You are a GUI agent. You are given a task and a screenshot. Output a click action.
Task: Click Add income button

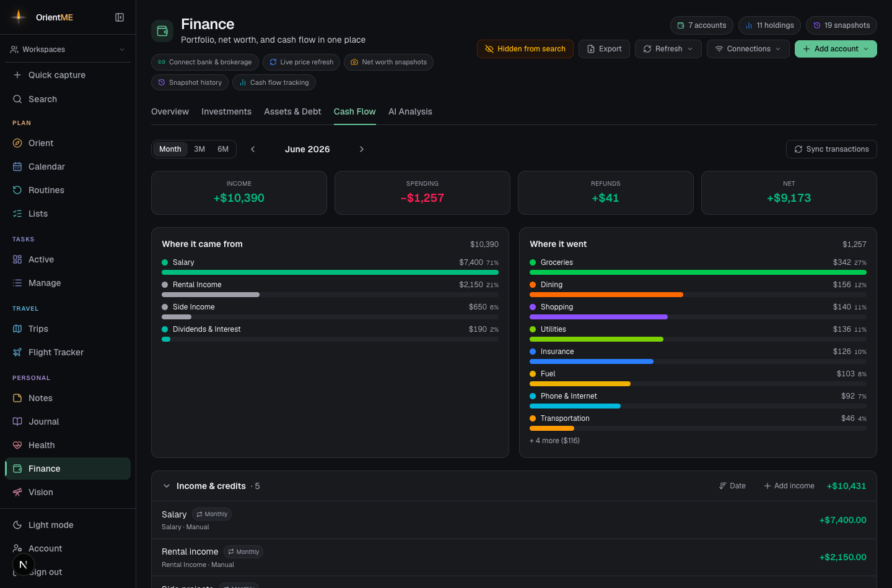click(x=789, y=486)
